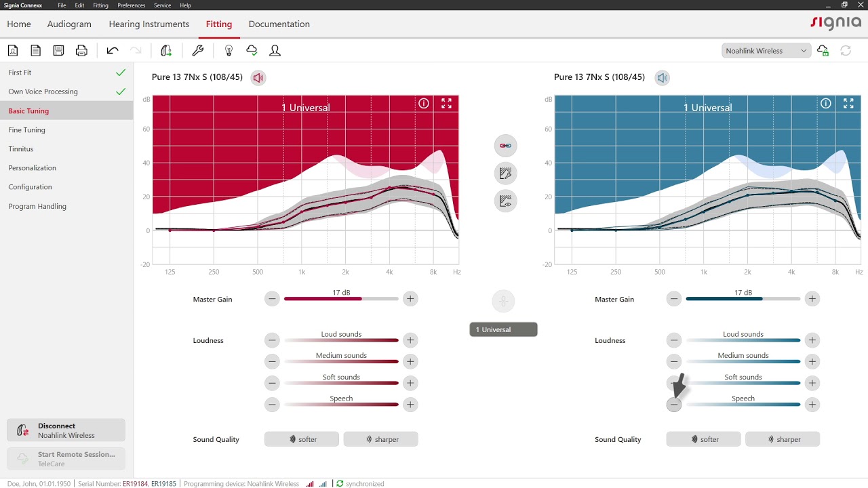The height and width of the screenshot is (488, 868).
Task: Switch to the Documentation tab
Action: pyautogui.click(x=279, y=24)
